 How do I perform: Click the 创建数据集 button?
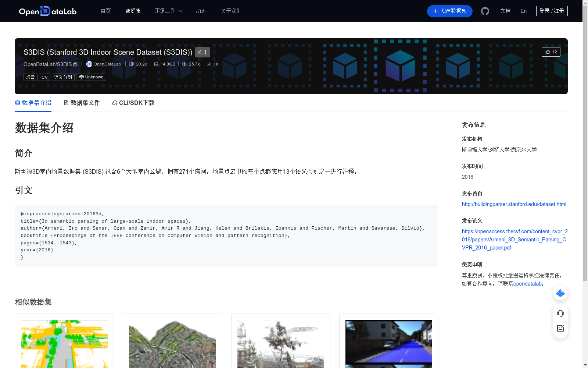(449, 11)
